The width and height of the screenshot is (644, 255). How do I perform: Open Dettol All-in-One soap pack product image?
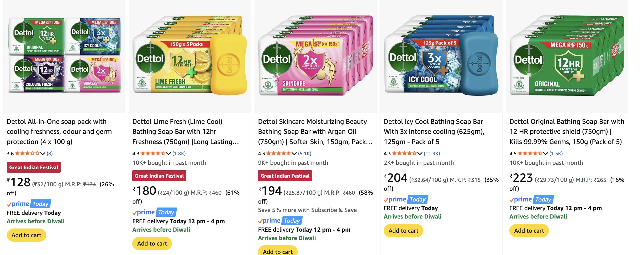64,55
